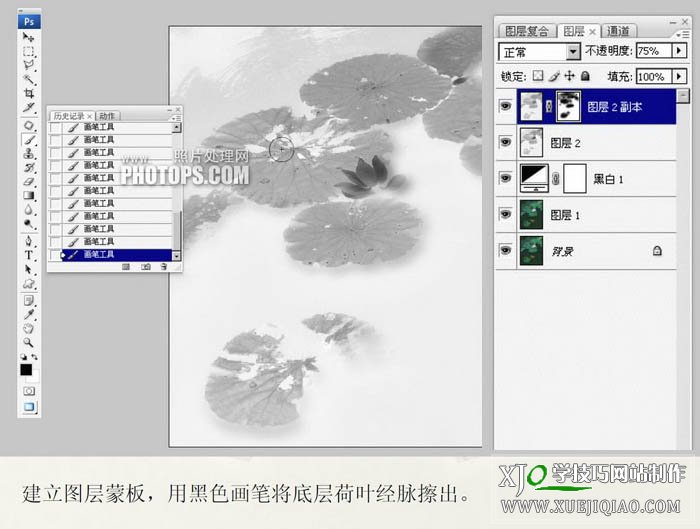The height and width of the screenshot is (529, 700).
Task: Select the Path Selection tool
Action: pyautogui.click(x=29, y=269)
